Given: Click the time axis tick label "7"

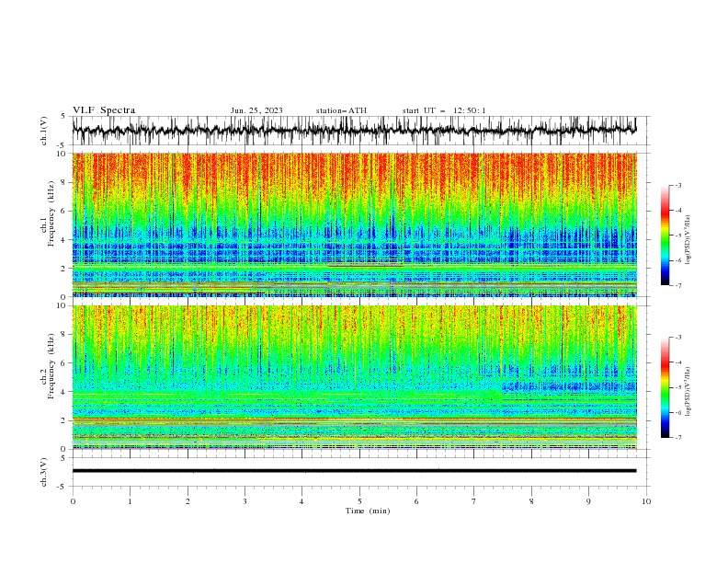Looking at the screenshot, I should click(x=474, y=501).
